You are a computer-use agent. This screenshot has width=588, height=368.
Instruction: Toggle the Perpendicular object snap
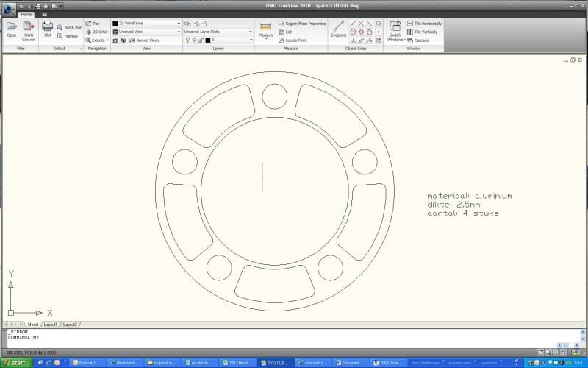(x=353, y=40)
